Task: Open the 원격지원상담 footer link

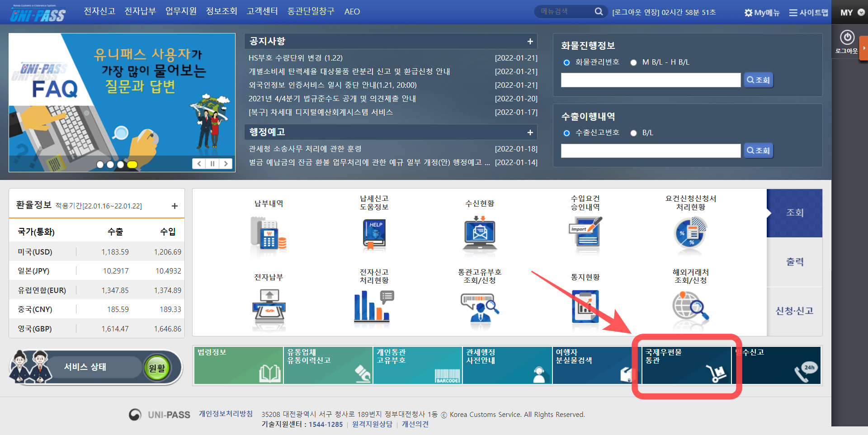Action: pyautogui.click(x=373, y=424)
